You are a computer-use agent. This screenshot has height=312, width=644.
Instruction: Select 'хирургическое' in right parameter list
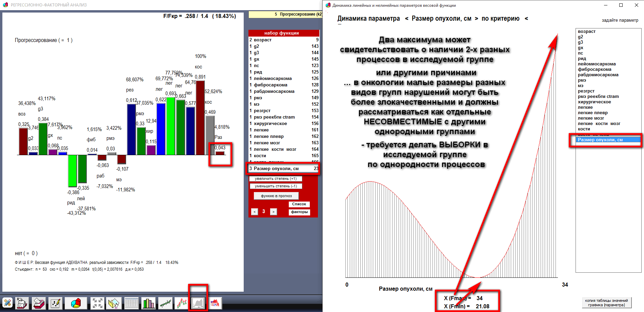(x=594, y=102)
